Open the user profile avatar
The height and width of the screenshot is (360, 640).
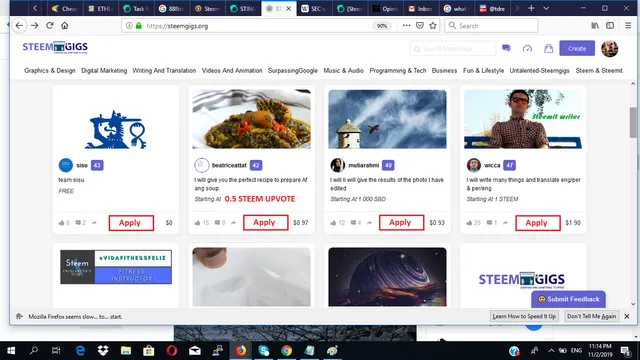pyautogui.click(x=609, y=49)
